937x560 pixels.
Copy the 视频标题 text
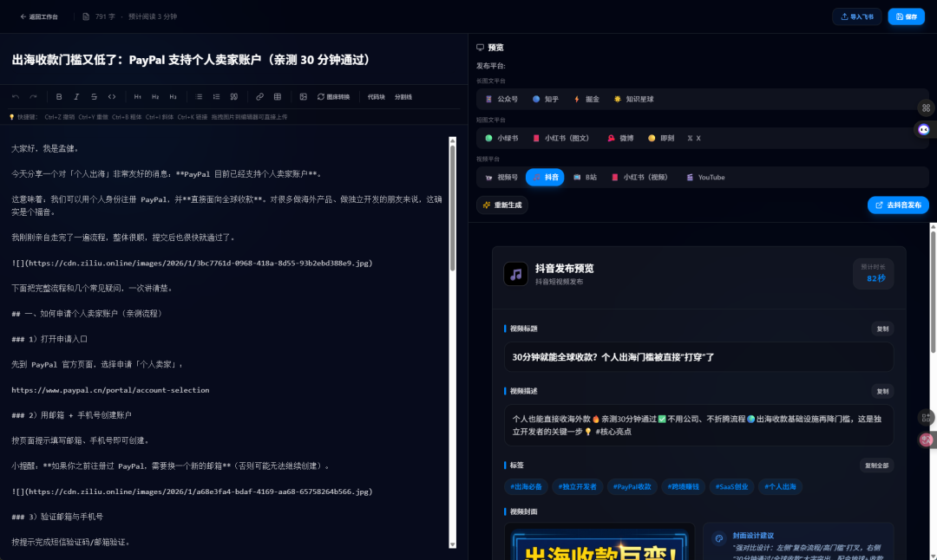882,329
